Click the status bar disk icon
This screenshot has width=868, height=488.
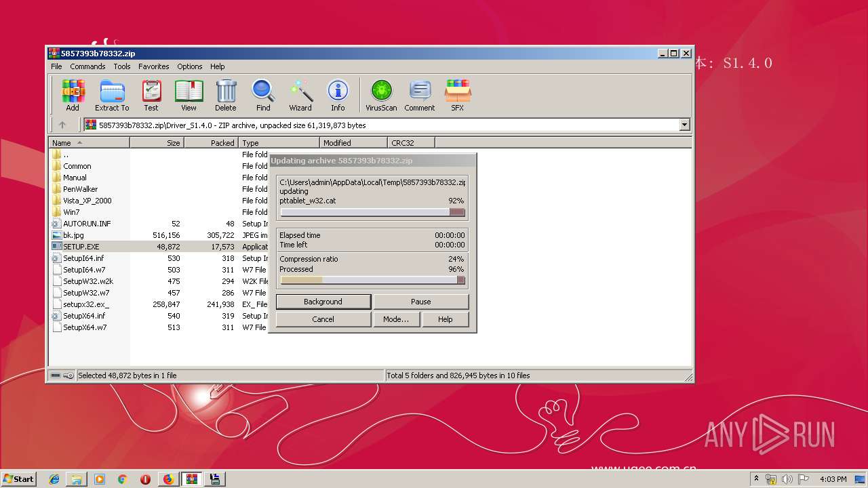[56, 375]
